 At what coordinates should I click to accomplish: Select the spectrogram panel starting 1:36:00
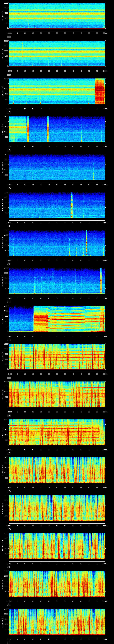pos(57,546)
